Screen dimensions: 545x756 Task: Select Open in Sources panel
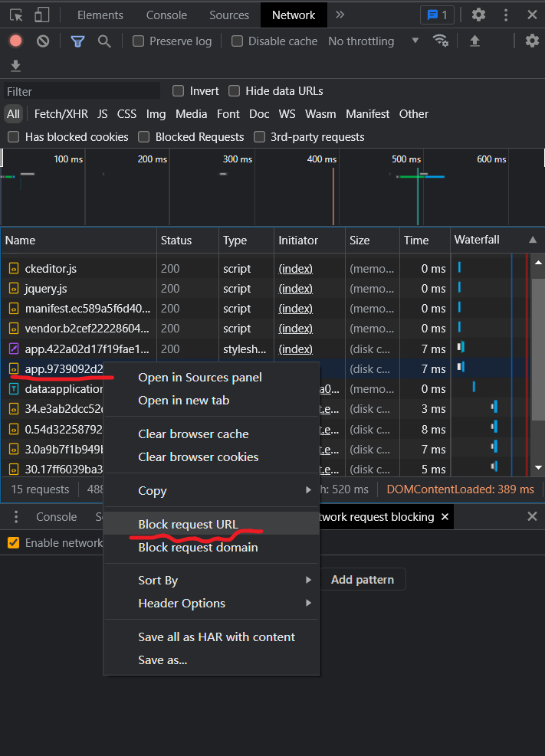[x=212, y=377]
